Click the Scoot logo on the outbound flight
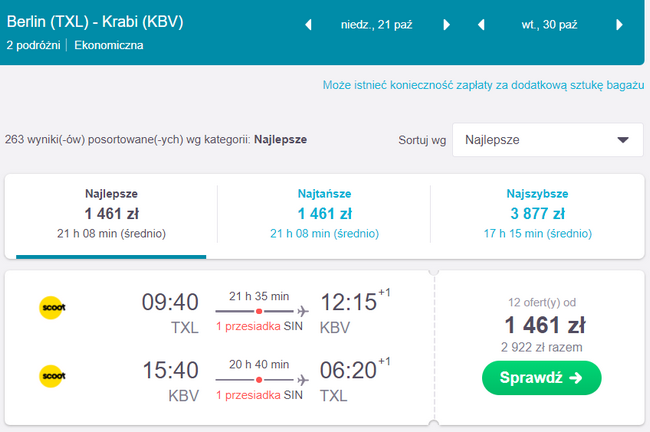Screen dimensions: 650x432 [x=52, y=308]
